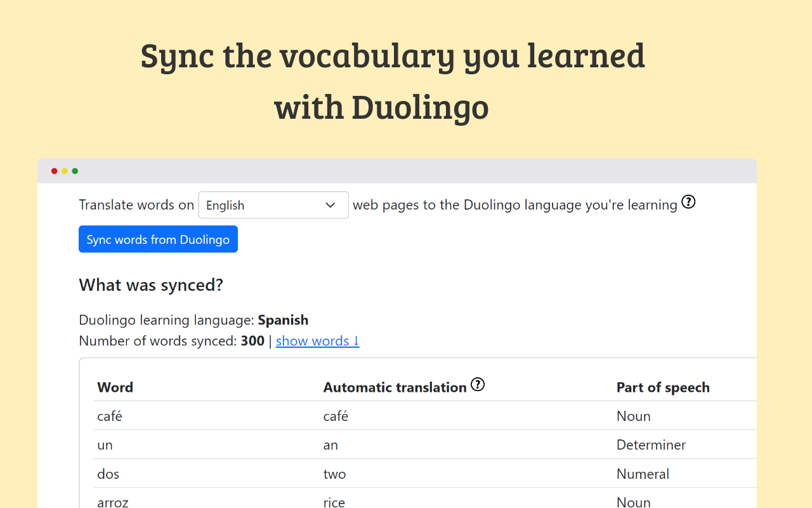
Task: Select the Part of speech column header
Action: pyautogui.click(x=663, y=387)
